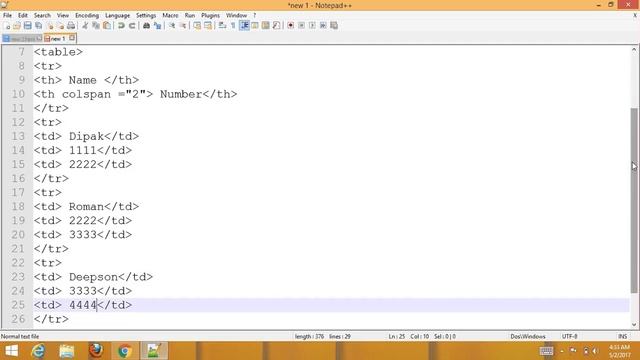Print the document using the Print icon
The width and height of the screenshot is (640, 360).
click(71, 26)
